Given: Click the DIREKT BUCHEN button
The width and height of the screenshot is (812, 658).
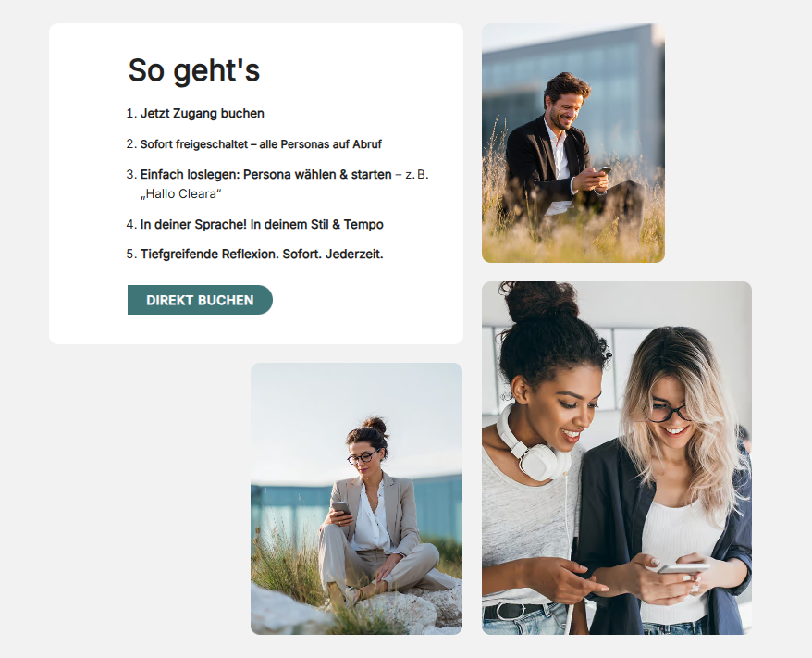Looking at the screenshot, I should [x=200, y=300].
